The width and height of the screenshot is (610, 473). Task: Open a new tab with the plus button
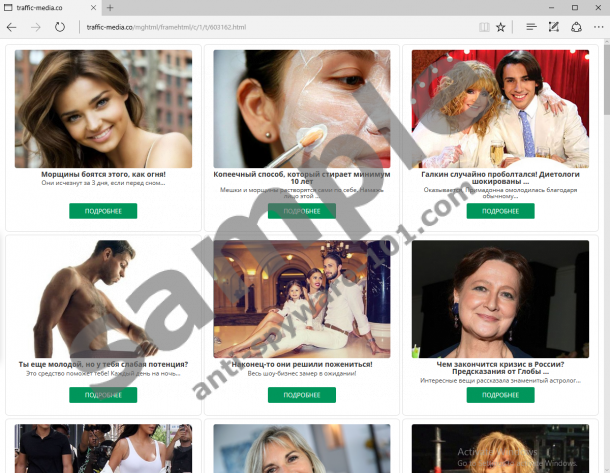click(x=110, y=8)
